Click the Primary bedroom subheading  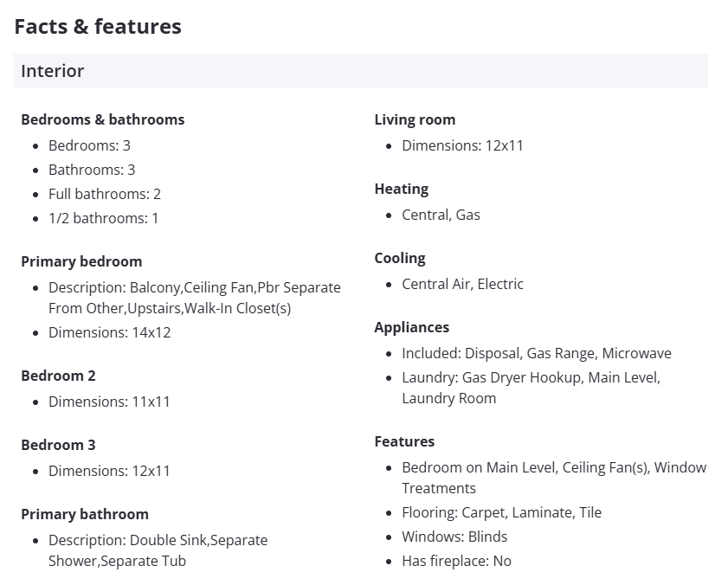click(x=81, y=261)
